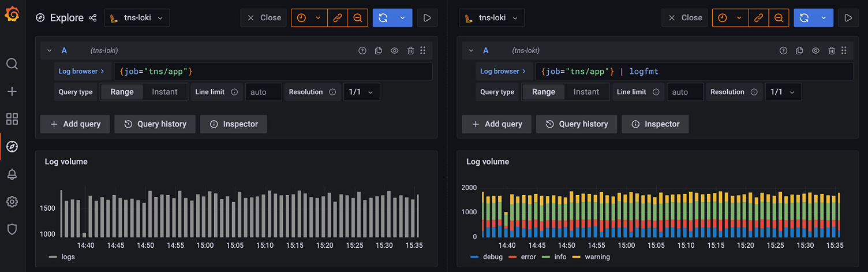868x272 pixels.
Task: Click Inspector button in the right pane
Action: pos(655,124)
